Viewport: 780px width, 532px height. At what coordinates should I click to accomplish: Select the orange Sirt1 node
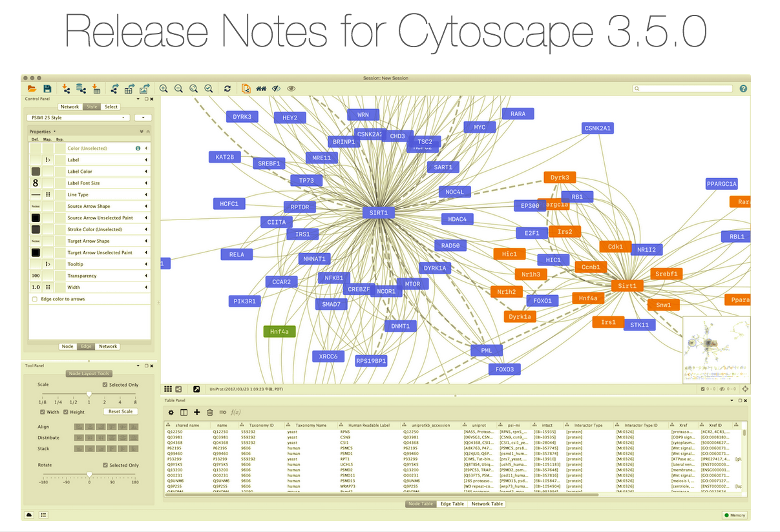coord(627,285)
